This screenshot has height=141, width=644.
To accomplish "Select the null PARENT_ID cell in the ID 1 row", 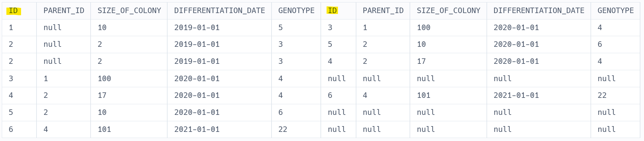I will coord(52,28).
